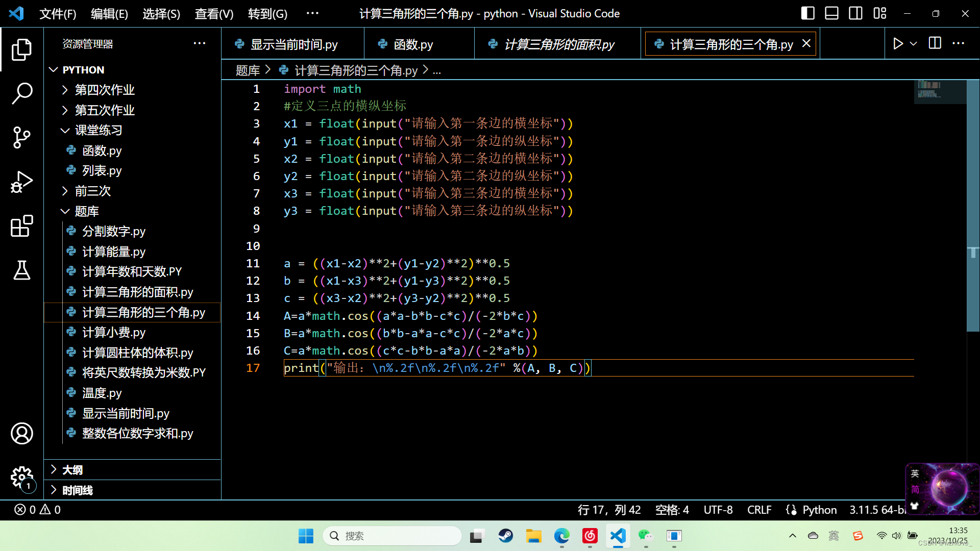980x551 pixels.
Task: Open the 编辑(E) menu
Action: pos(109,14)
